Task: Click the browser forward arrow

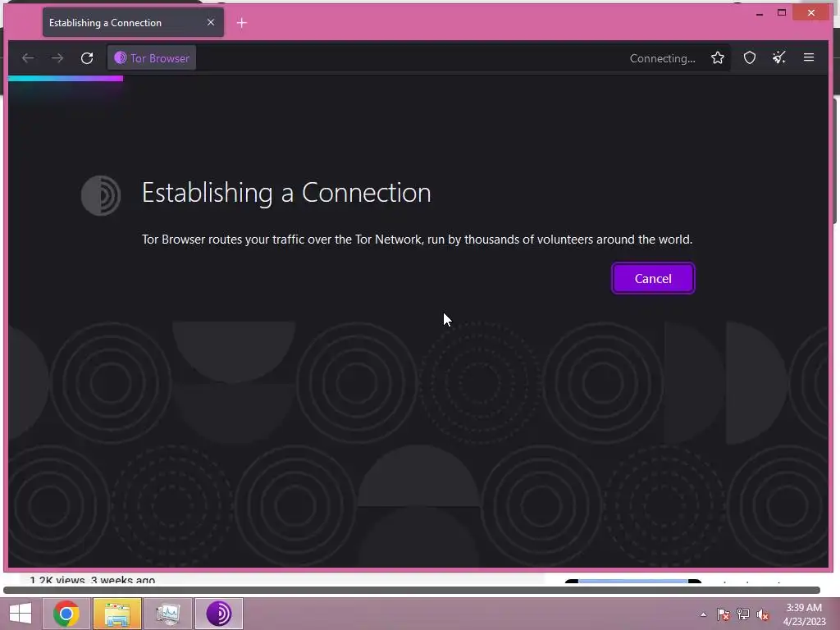Action: point(57,58)
